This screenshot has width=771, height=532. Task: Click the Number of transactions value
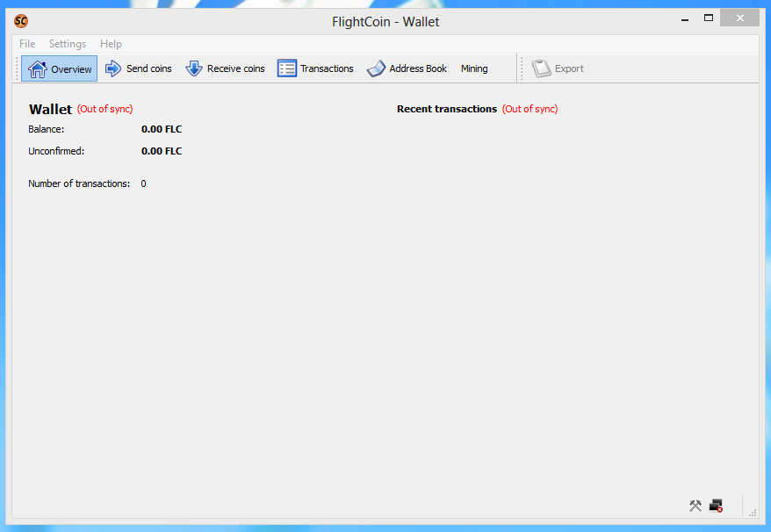tap(144, 183)
